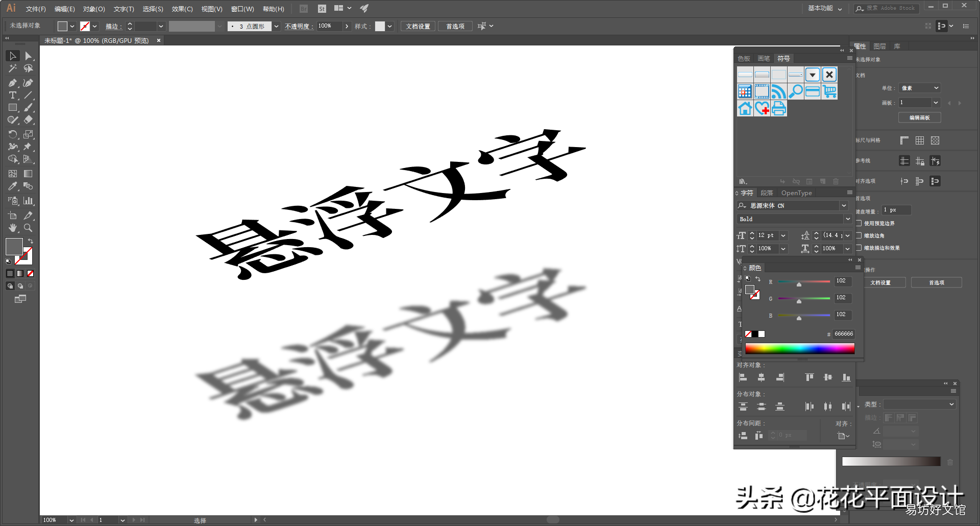Select the Zoom tool
The height and width of the screenshot is (526, 980).
[29, 228]
